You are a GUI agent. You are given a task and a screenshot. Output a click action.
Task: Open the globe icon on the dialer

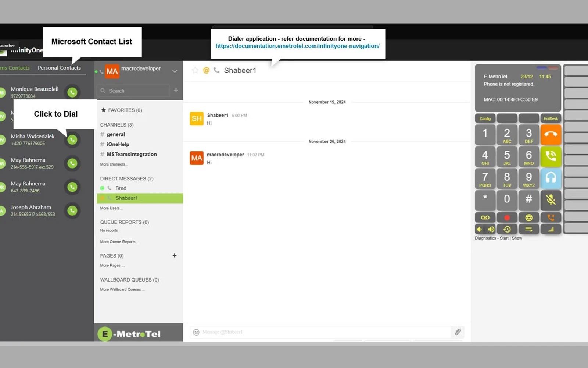point(528,217)
